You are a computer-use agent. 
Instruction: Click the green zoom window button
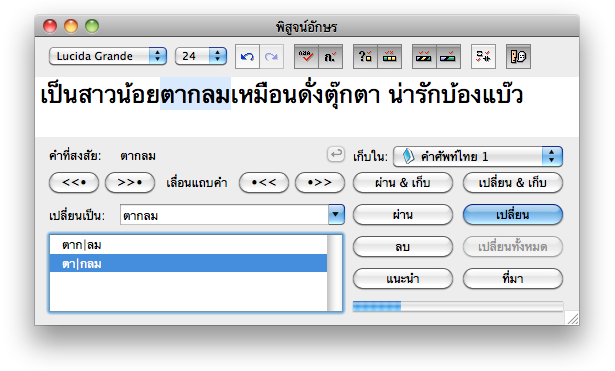click(92, 26)
